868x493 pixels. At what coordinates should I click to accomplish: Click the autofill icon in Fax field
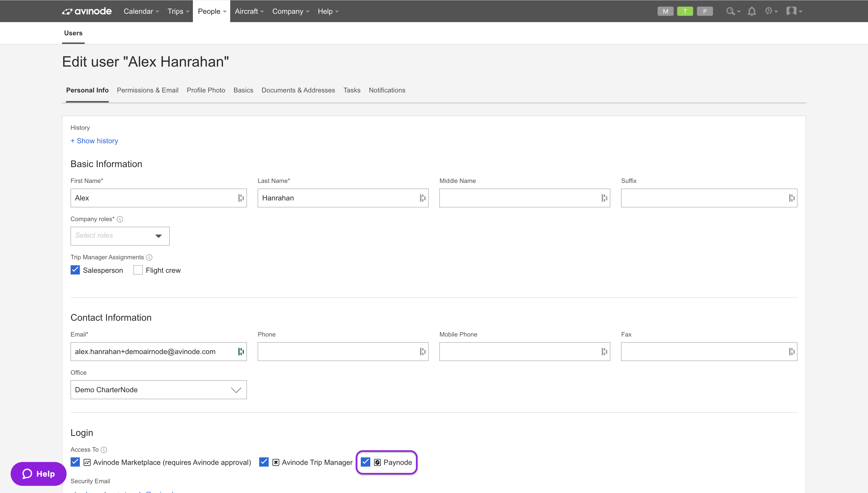click(792, 351)
